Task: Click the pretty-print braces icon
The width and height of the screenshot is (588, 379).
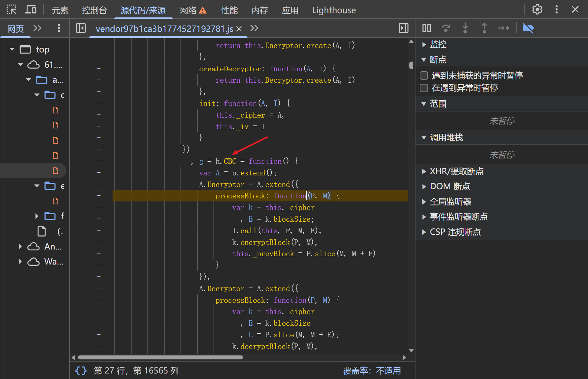Action: click(x=81, y=370)
